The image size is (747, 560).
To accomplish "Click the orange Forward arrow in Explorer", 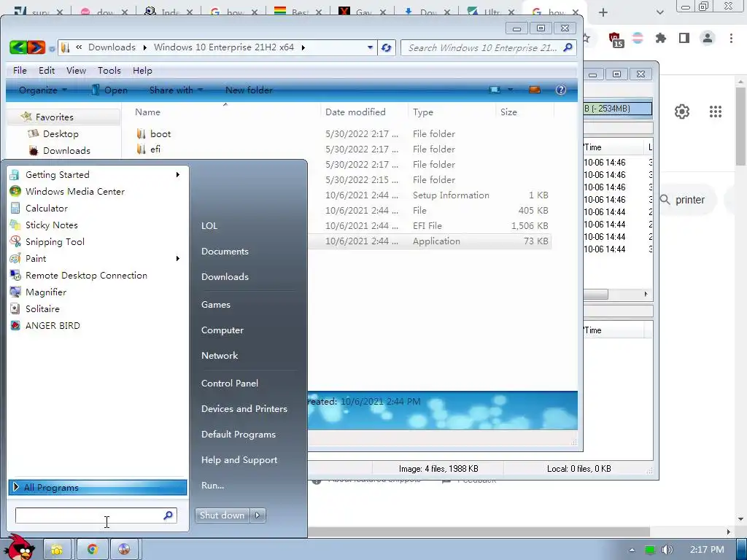I will coord(36,47).
